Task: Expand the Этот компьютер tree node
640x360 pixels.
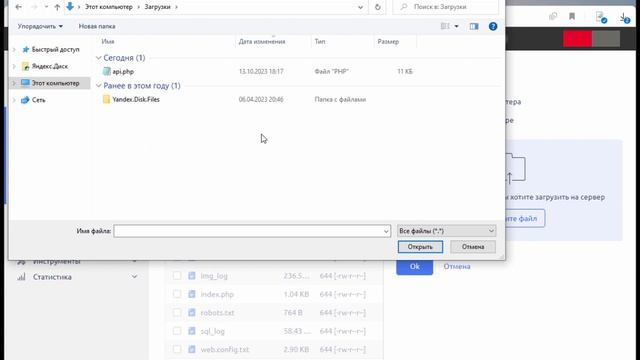Action: pyautogui.click(x=14, y=83)
